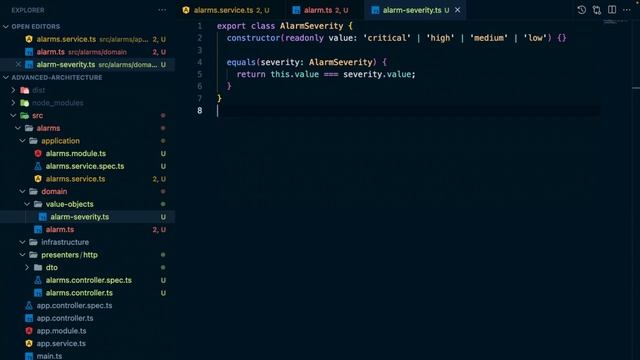This screenshot has height=360, width=640.
Task: Open alarms.service.ts under application folder
Action: [x=87, y=179]
